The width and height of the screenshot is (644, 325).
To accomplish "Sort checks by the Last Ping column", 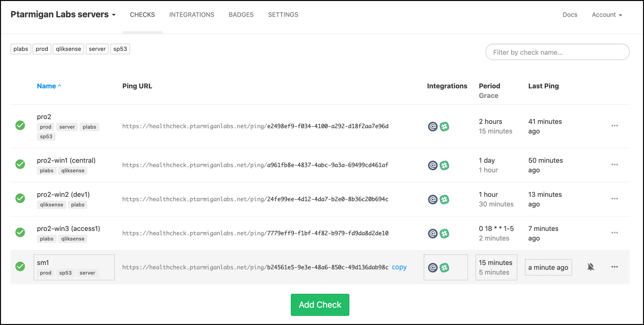I will coord(544,86).
